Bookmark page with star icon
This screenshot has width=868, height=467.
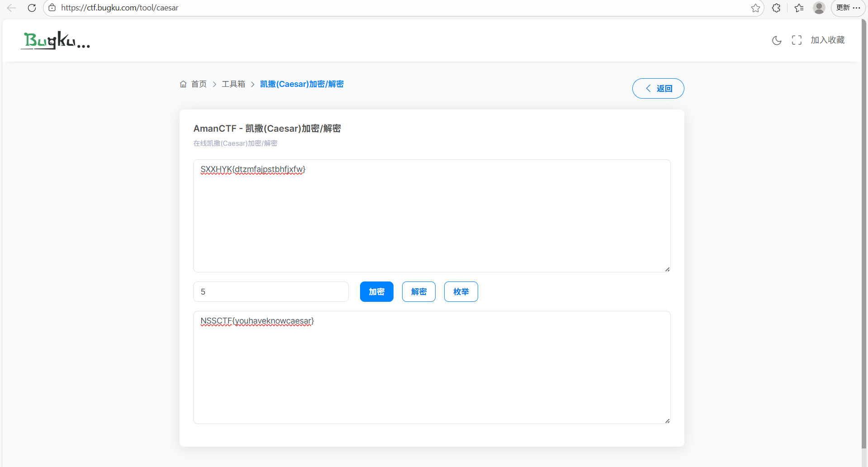755,8
